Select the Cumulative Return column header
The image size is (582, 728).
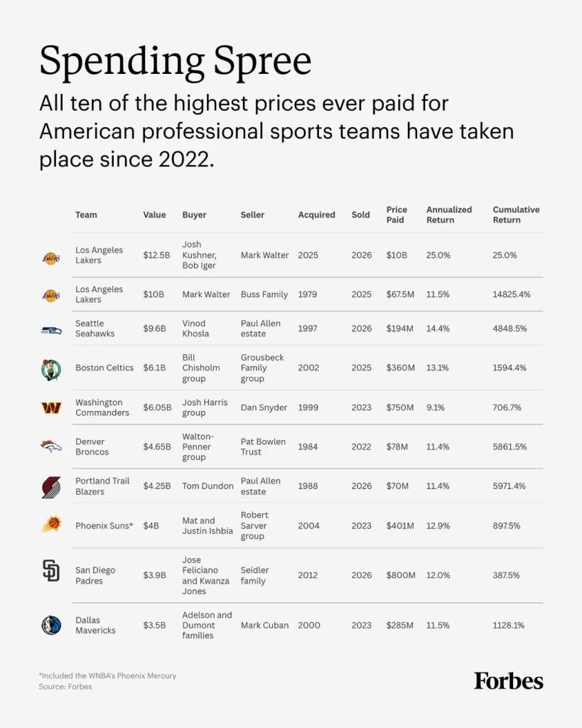(x=516, y=215)
